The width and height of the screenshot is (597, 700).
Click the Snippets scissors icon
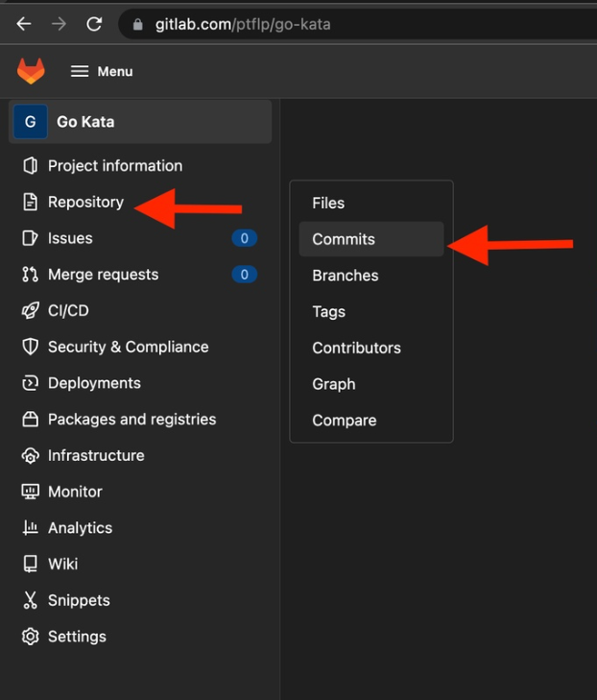[x=30, y=600]
